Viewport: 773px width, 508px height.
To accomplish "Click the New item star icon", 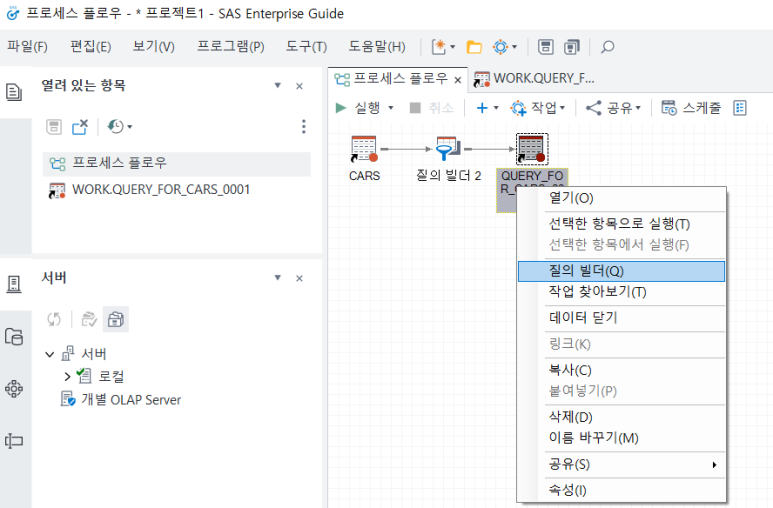I will pyautogui.click(x=439, y=47).
